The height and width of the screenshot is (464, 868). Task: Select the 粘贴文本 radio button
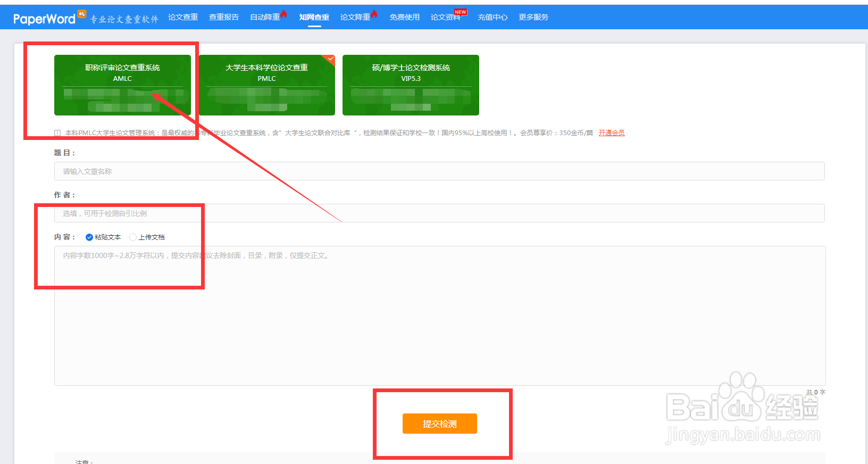(89, 237)
